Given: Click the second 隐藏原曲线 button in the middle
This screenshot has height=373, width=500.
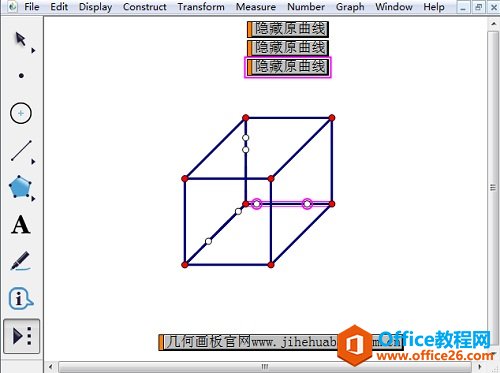Looking at the screenshot, I should pos(288,48).
